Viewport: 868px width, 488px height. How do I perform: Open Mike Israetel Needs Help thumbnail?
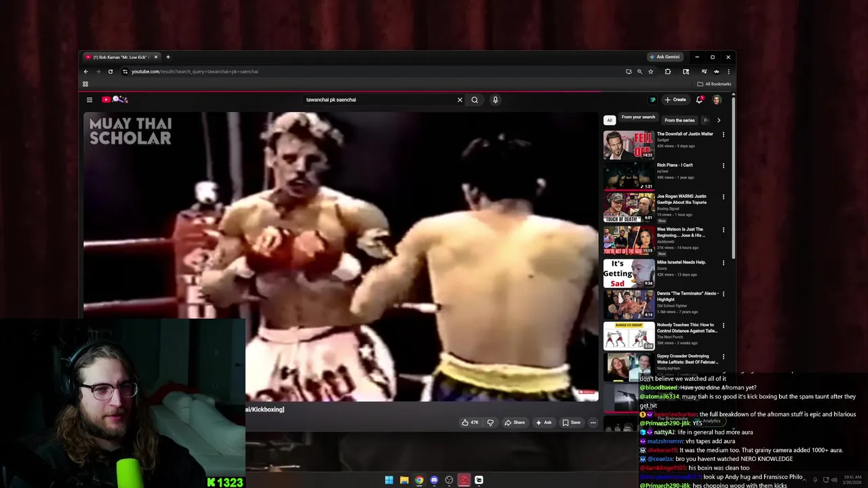(629, 273)
